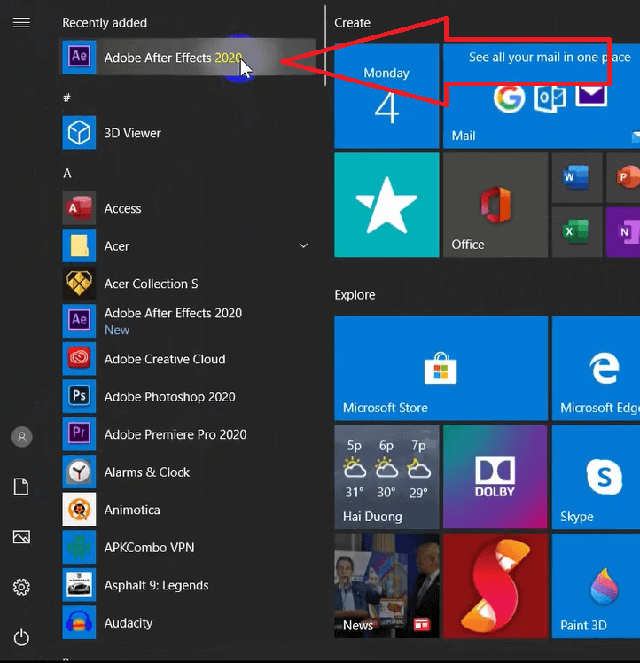The image size is (640, 663).
Task: Launch Adobe Photoshop 2020 from app list
Action: [x=169, y=397]
